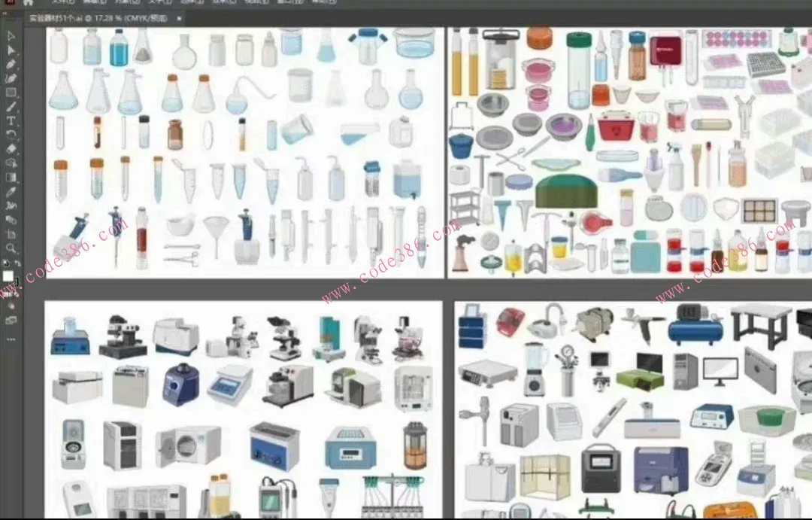Set paint to None (red slash)

click(16, 294)
